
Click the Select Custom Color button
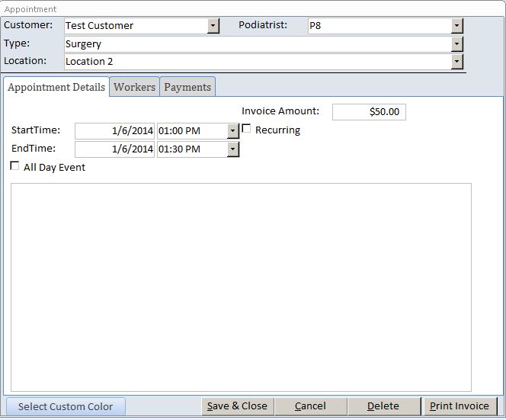[x=66, y=406]
